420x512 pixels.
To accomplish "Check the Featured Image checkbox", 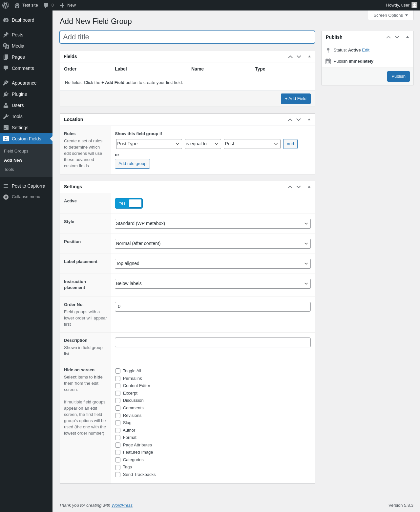I will click(118, 452).
